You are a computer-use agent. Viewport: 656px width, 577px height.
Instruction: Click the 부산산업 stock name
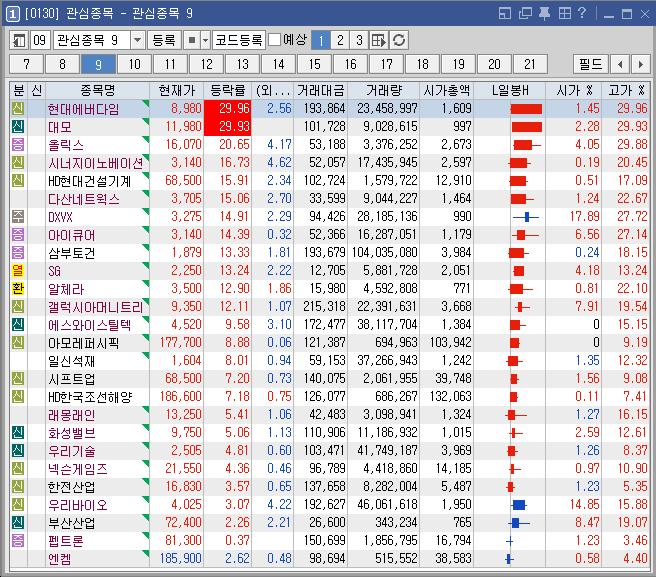[x=72, y=523]
